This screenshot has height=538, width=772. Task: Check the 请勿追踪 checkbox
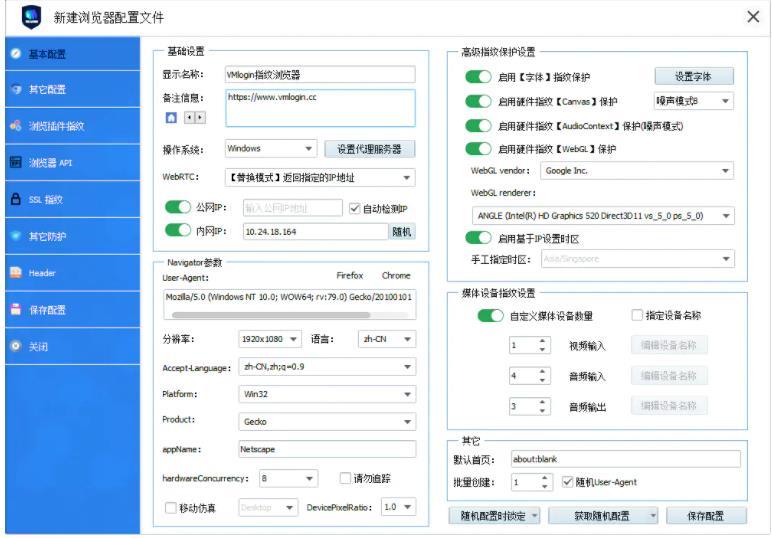[346, 478]
